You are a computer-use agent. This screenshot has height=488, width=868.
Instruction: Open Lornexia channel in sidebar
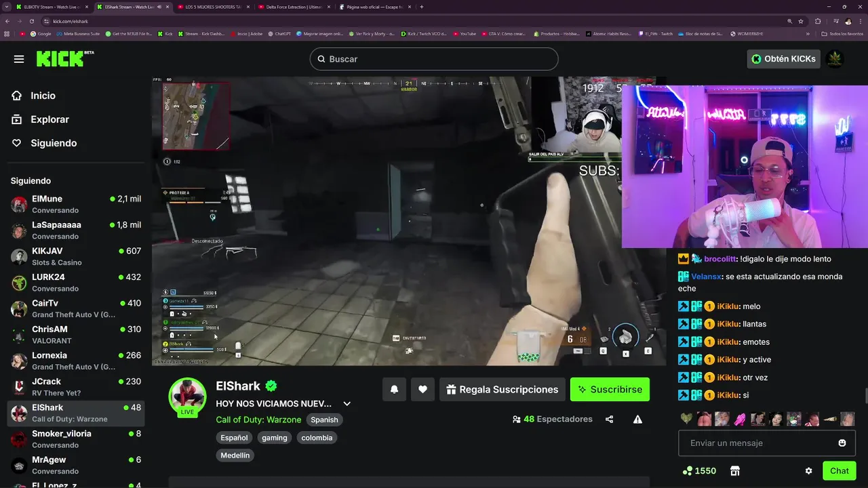76,361
